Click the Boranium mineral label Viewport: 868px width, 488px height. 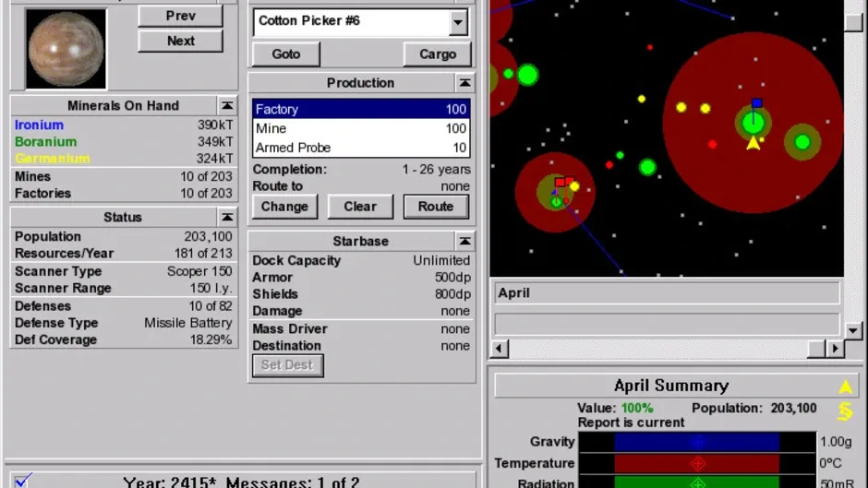[x=45, y=142]
